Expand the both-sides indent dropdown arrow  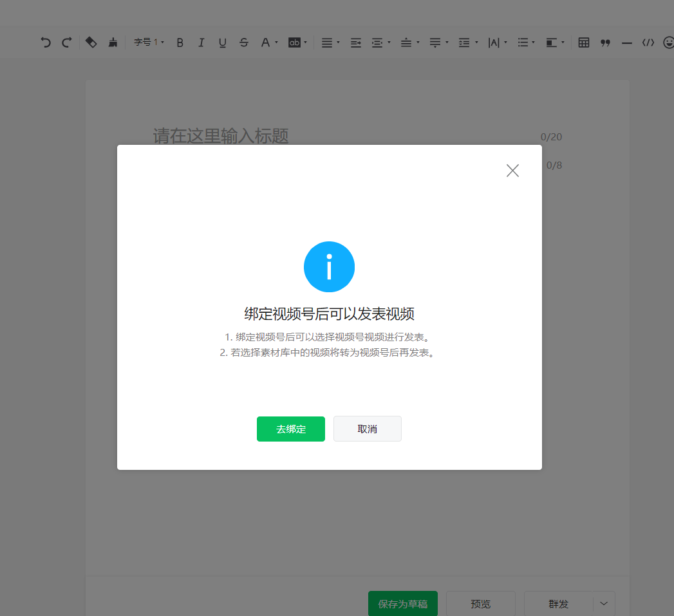point(389,42)
